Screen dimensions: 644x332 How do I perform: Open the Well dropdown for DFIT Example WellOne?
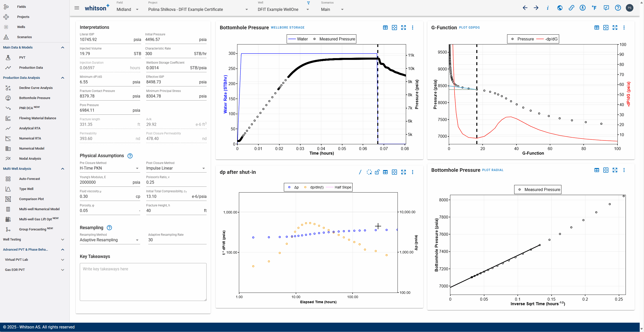[x=283, y=9]
